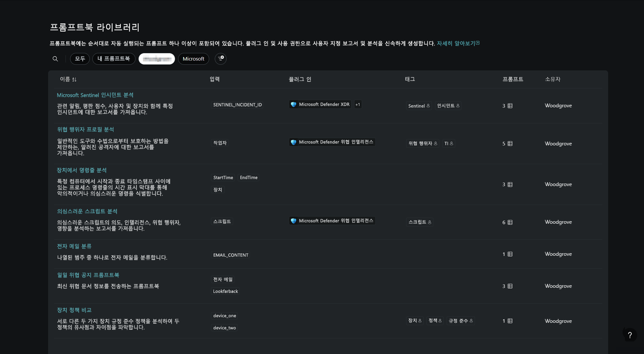Click the SENTINEL_INCIDENT_ID input chip

pyautogui.click(x=237, y=105)
